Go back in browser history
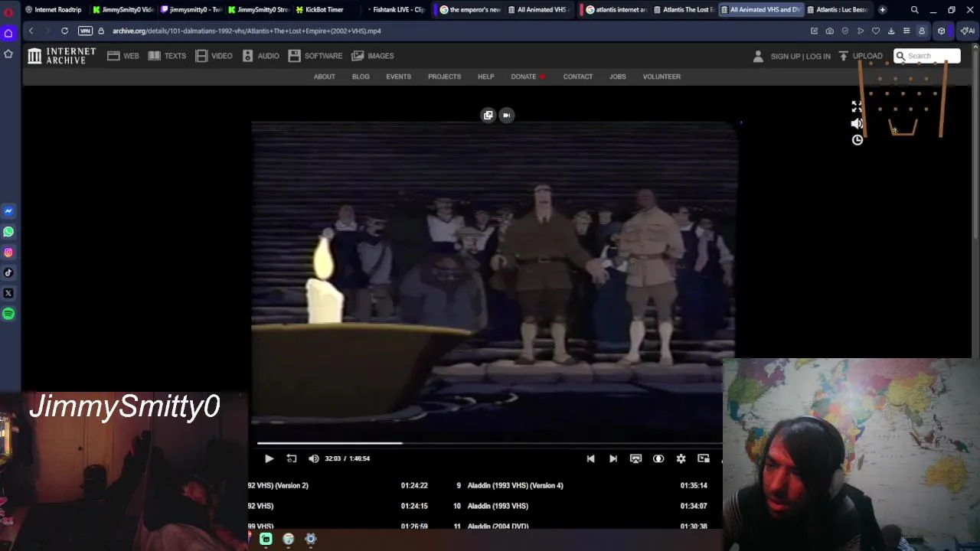The width and height of the screenshot is (980, 551). [x=31, y=31]
